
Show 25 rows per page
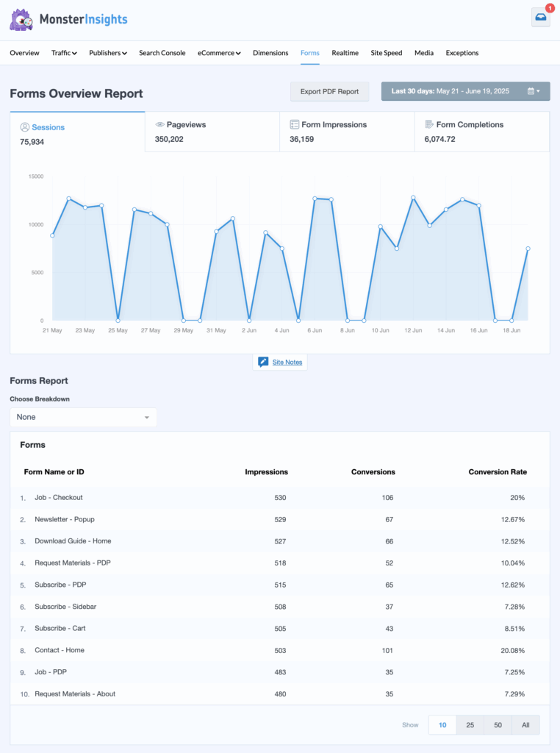click(x=470, y=725)
